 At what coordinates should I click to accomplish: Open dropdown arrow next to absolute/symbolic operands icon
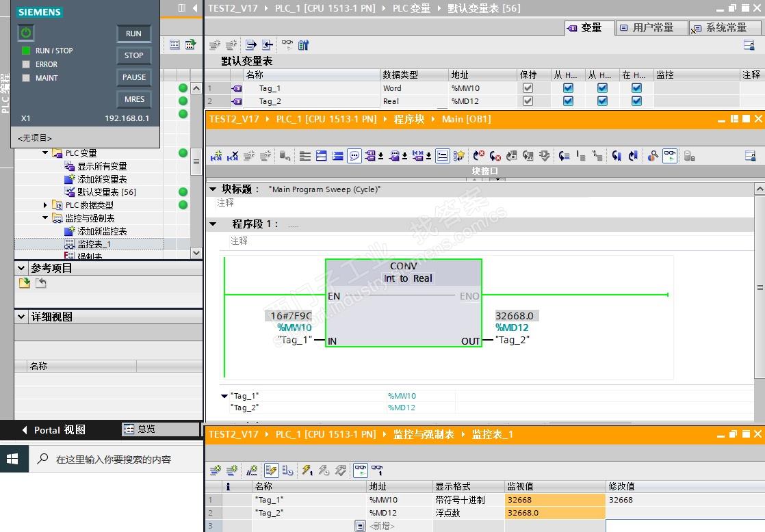pos(380,157)
